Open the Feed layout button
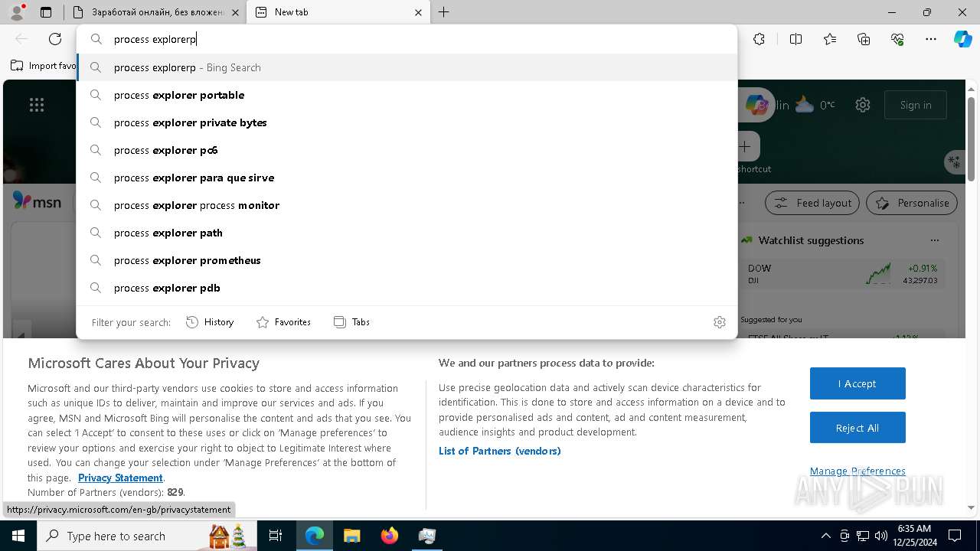The image size is (980, 551). (812, 203)
